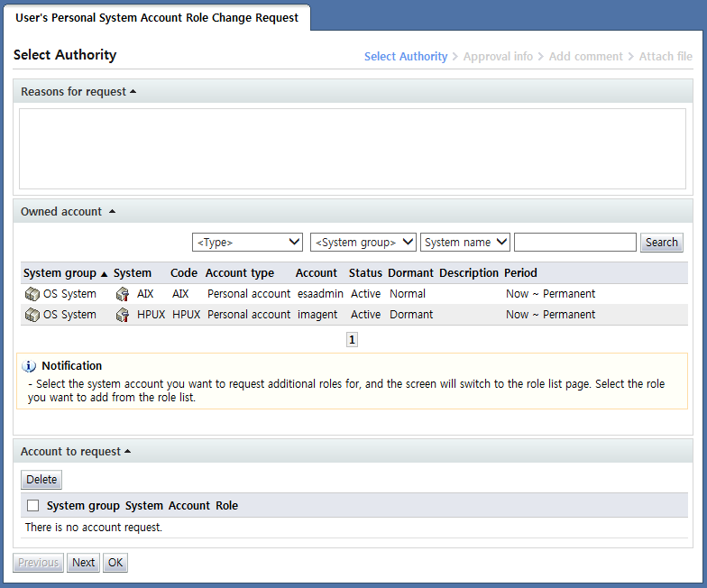Click in the Reasons for request text area

click(x=353, y=149)
